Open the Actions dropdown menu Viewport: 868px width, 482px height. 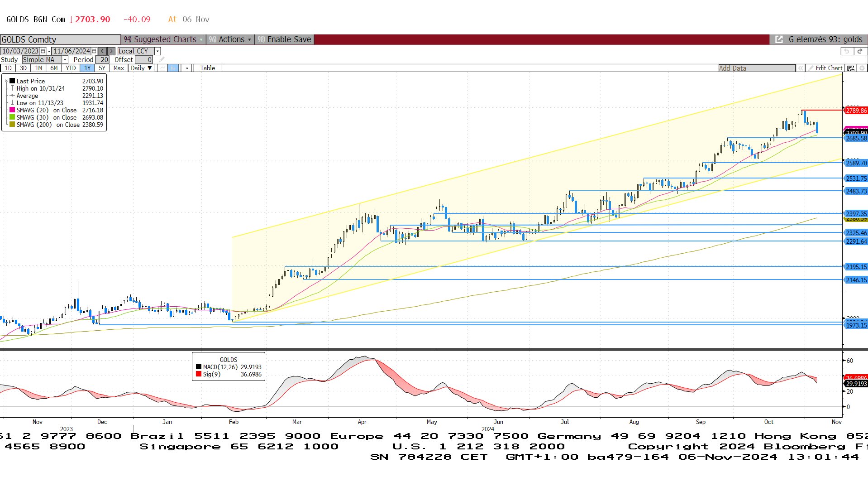point(230,39)
